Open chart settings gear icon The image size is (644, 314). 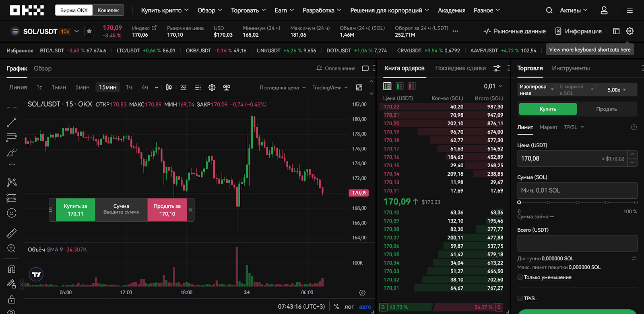click(212, 87)
